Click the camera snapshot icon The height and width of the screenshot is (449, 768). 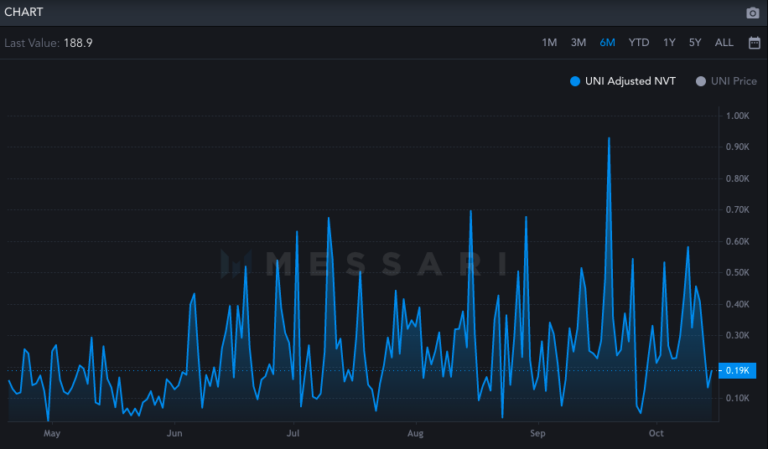[753, 13]
